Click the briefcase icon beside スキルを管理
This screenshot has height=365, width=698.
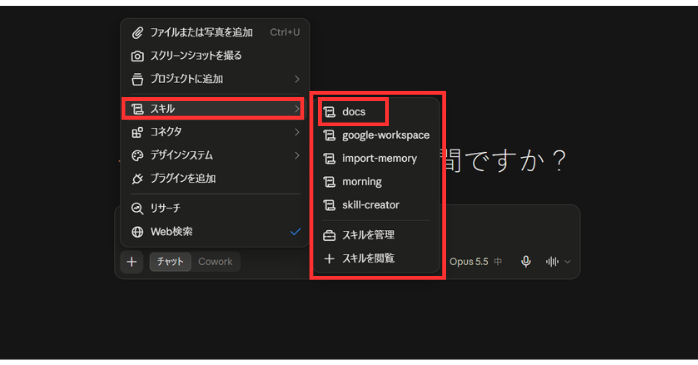pyautogui.click(x=329, y=235)
